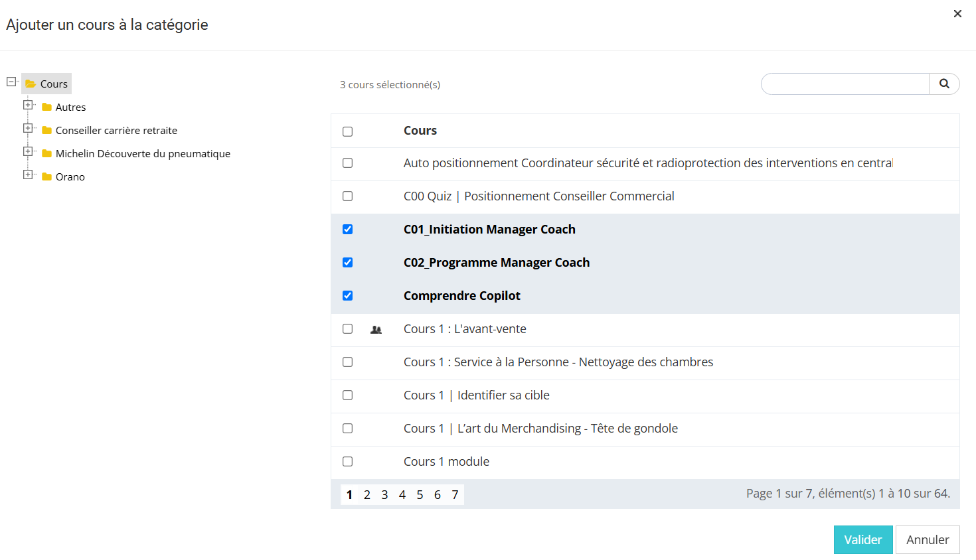
Task: Jump to page 7 of the course list
Action: [x=455, y=495]
